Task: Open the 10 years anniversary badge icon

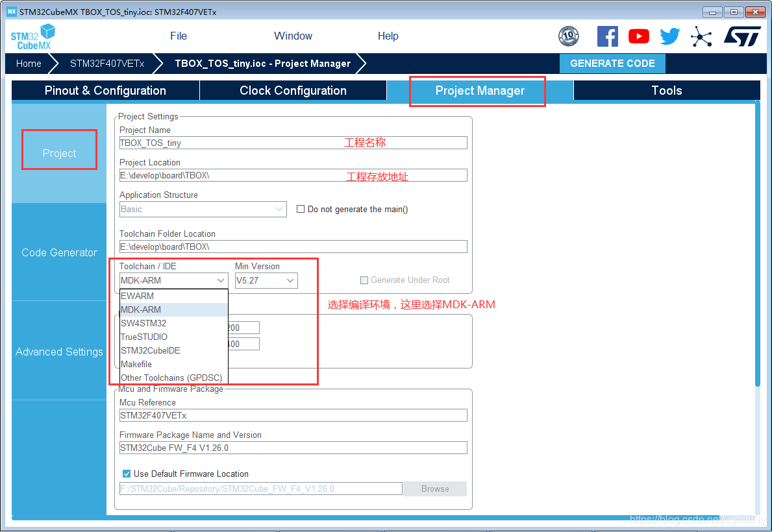Action: (569, 36)
